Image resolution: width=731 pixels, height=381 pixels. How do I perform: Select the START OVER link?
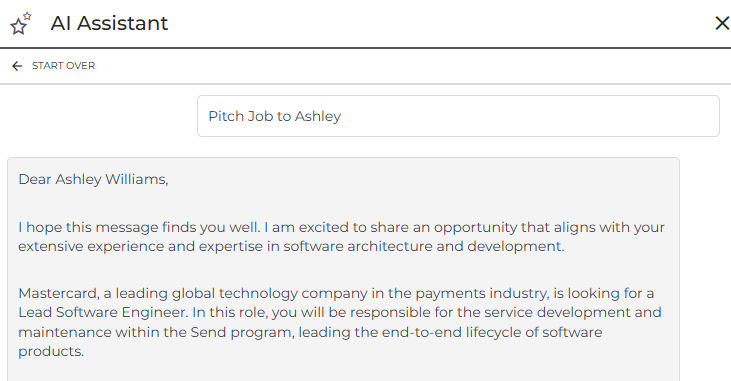click(x=63, y=66)
